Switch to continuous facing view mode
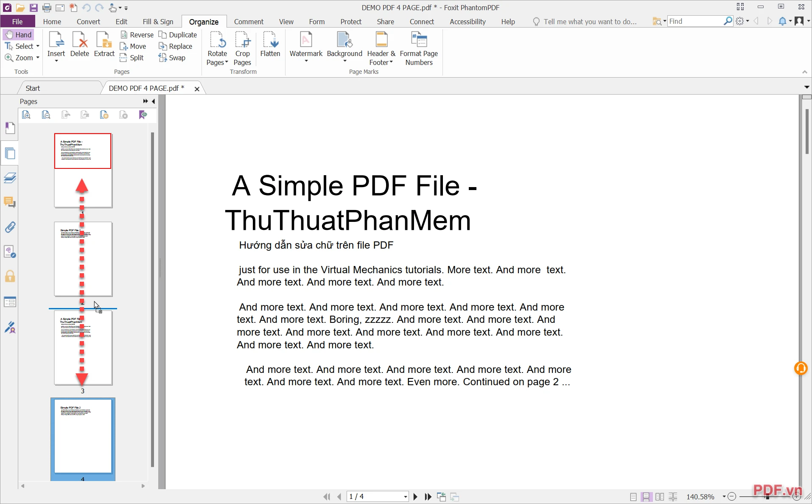This screenshot has width=812, height=504. point(673,497)
